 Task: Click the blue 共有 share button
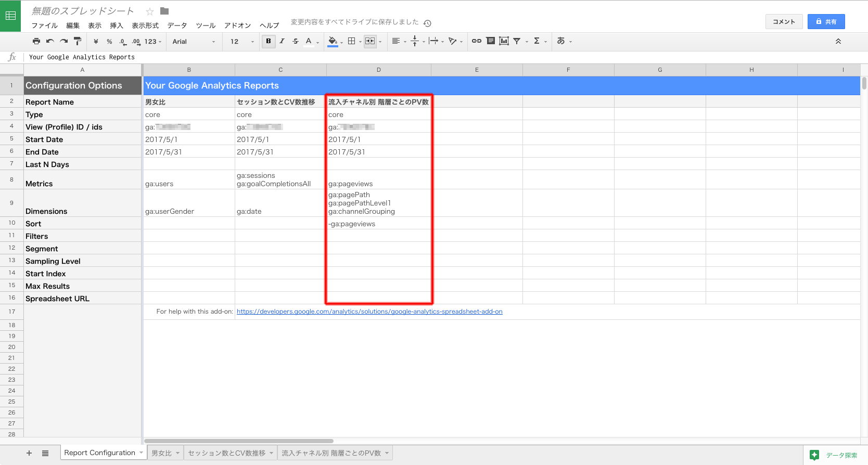[826, 21]
